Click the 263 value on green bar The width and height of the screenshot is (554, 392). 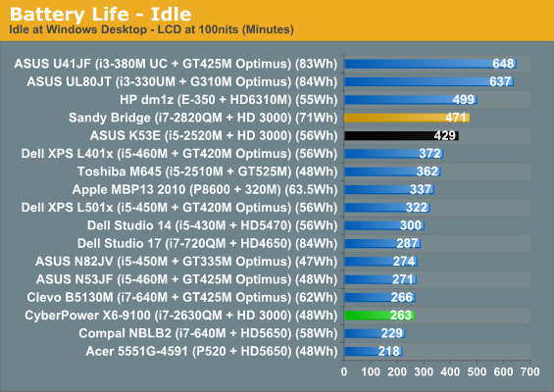401,316
